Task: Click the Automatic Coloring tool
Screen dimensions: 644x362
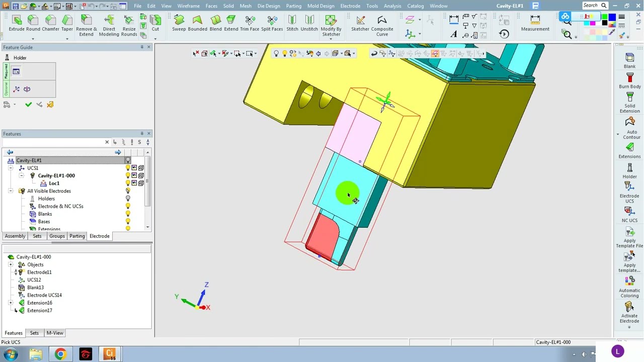Action: click(x=629, y=288)
